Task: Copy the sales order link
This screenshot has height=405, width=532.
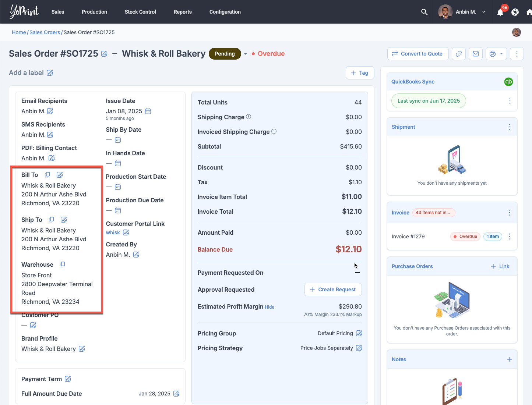Action: click(x=459, y=54)
